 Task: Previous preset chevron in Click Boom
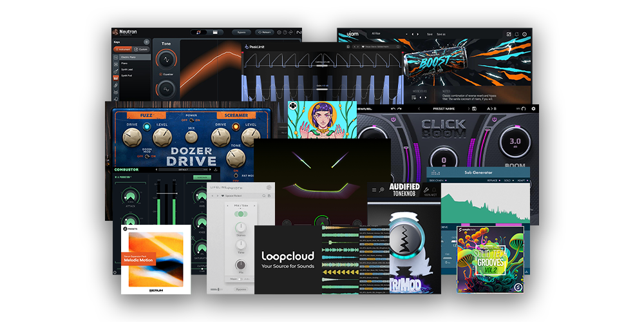tap(419, 109)
